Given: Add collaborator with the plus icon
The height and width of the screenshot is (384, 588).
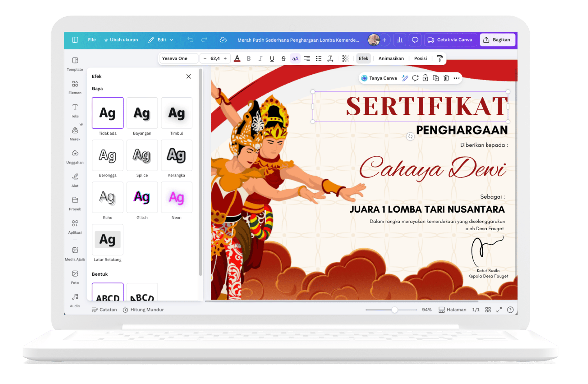Looking at the screenshot, I should pos(384,40).
